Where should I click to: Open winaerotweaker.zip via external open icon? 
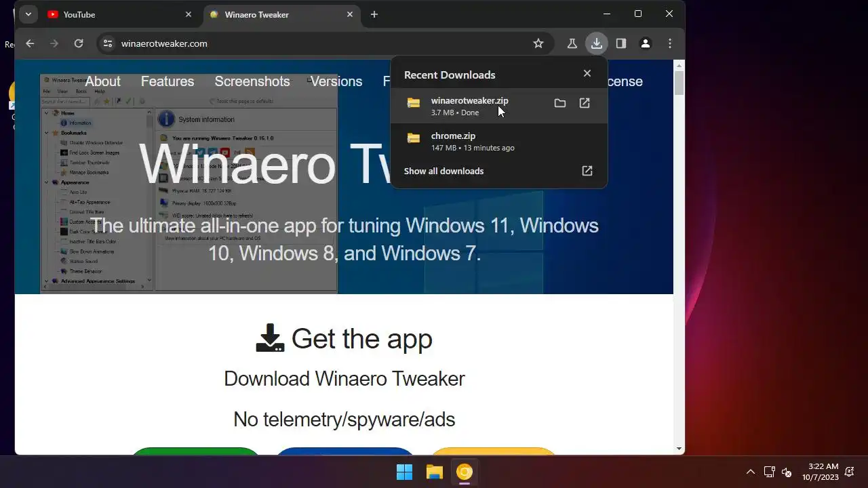click(585, 103)
